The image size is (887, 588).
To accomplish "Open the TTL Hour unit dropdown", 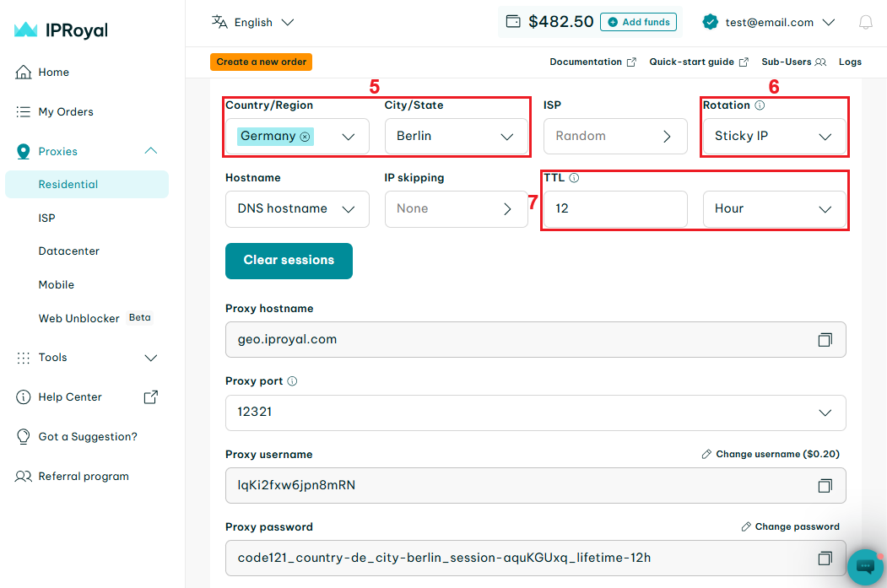I will point(775,208).
